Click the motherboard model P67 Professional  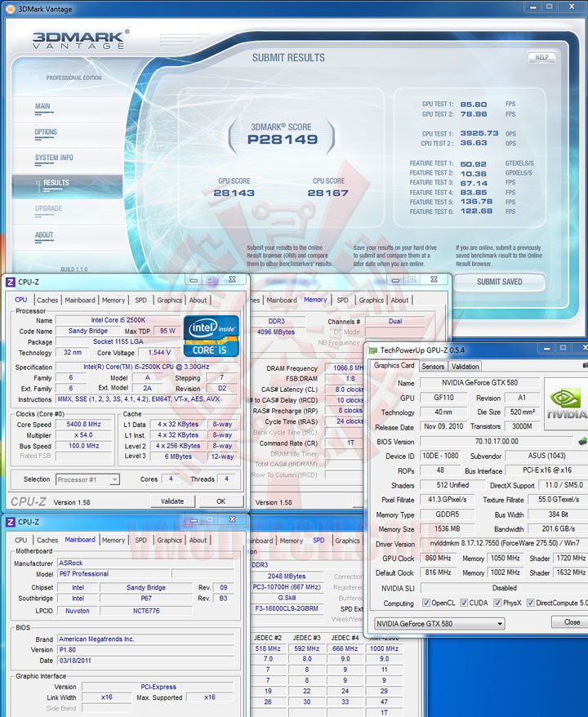[x=114, y=574]
